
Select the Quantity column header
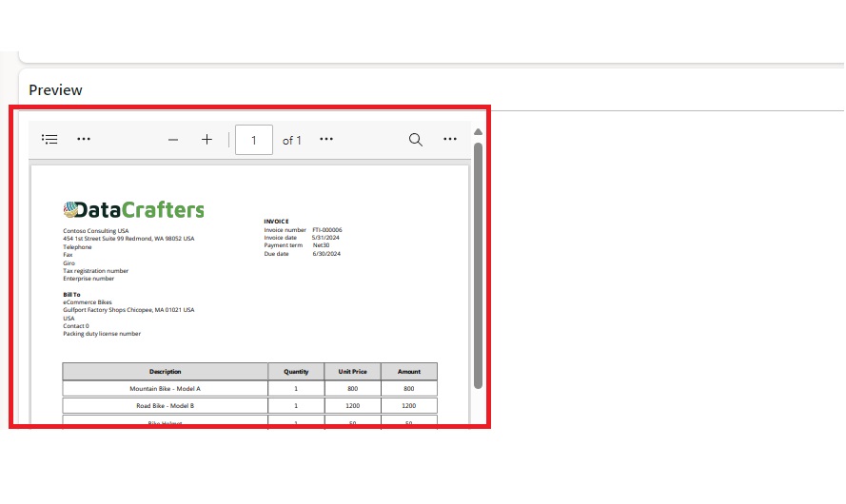[x=296, y=371]
